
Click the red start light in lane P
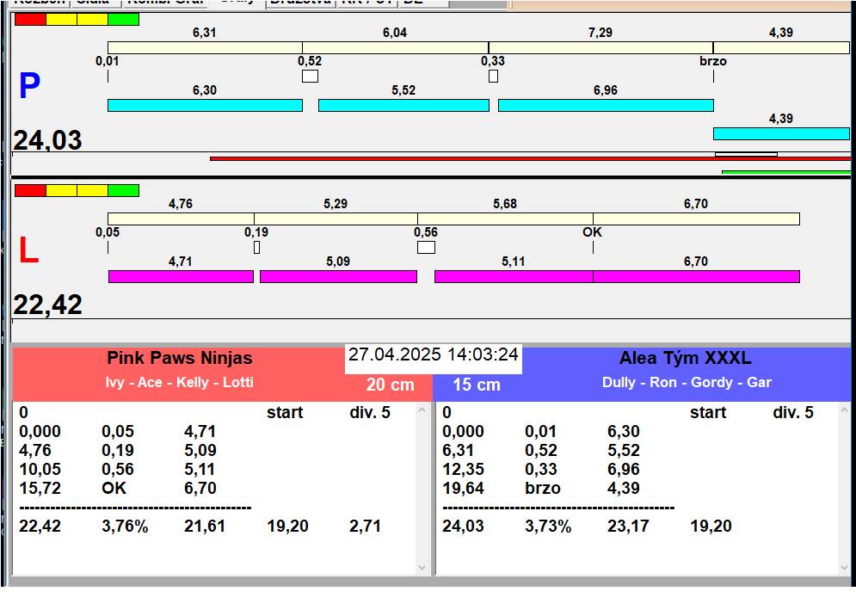tap(30, 19)
